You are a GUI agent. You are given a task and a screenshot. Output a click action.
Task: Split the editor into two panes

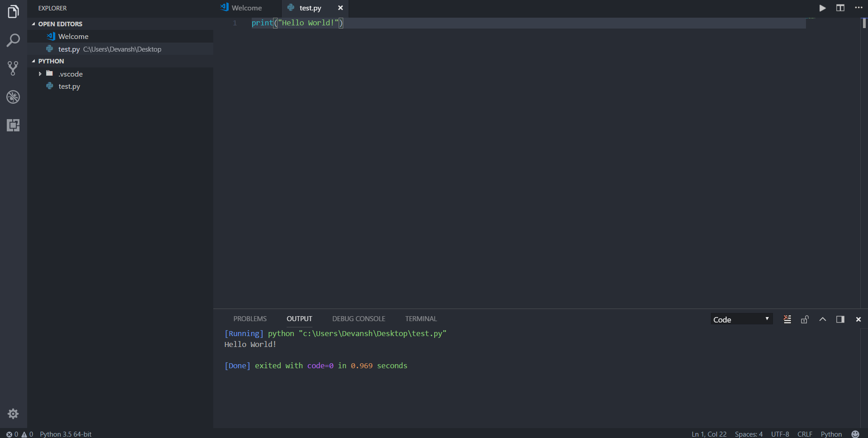(x=840, y=8)
